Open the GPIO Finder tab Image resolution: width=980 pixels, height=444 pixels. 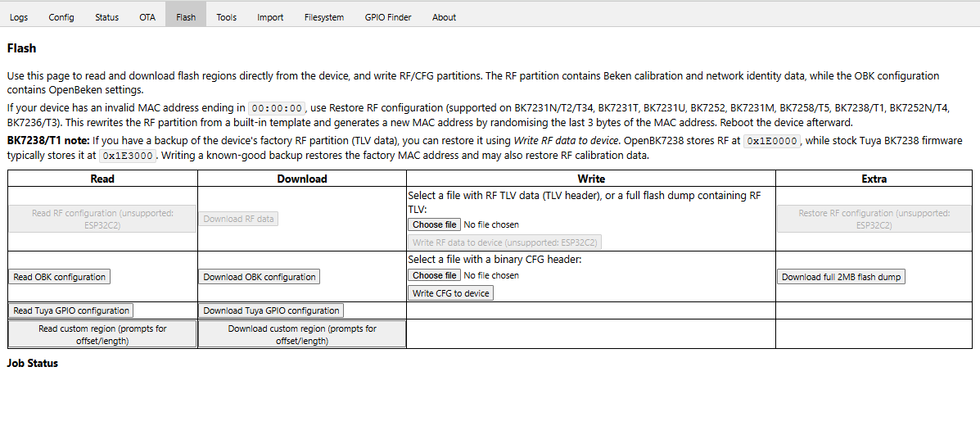[x=388, y=17]
